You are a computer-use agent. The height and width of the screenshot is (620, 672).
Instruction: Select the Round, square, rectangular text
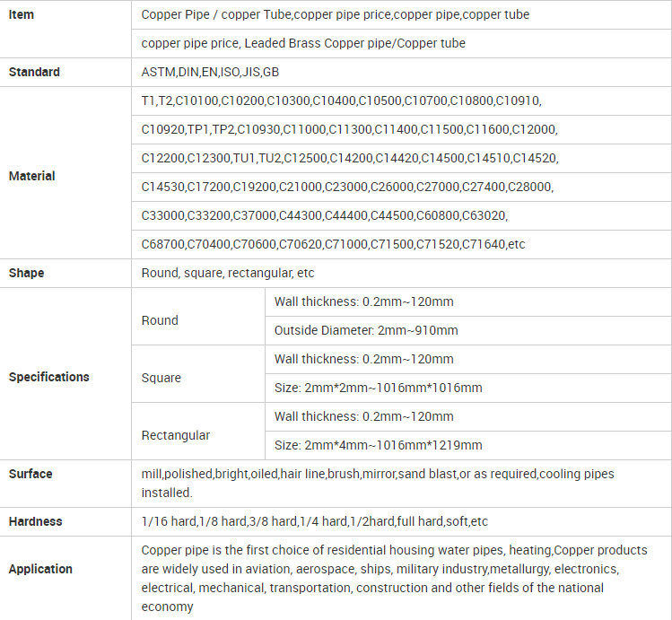(228, 273)
